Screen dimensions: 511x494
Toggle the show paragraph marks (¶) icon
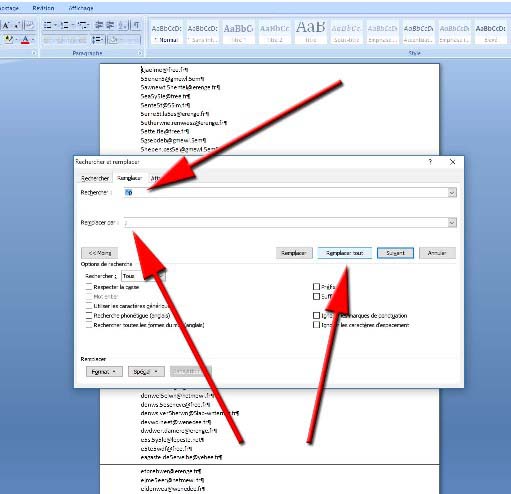click(x=137, y=25)
